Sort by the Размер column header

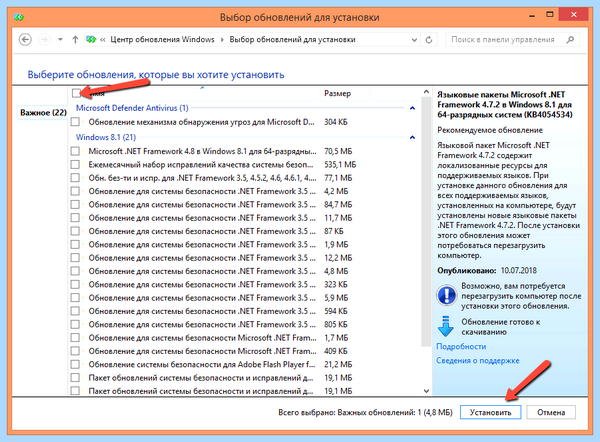pos(337,93)
